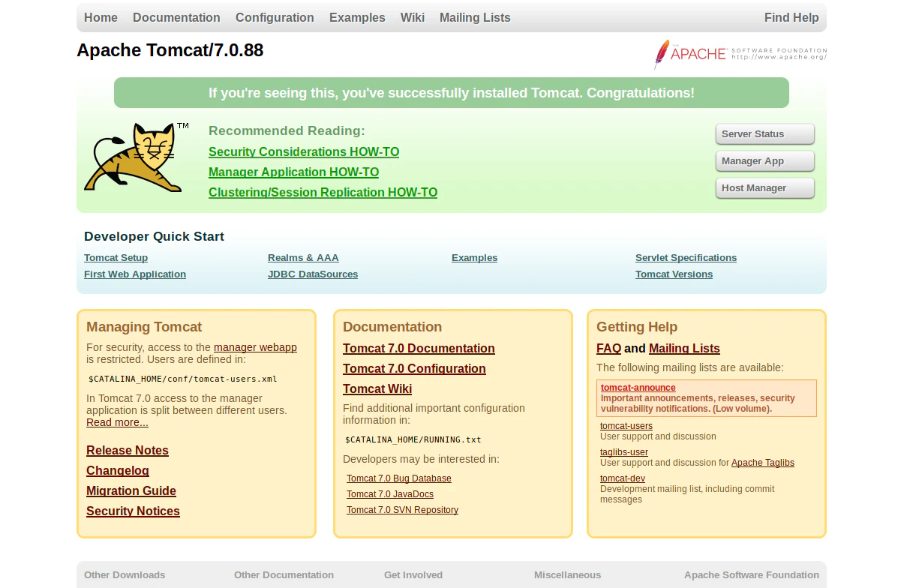Click the Getting Help heading

637,327
